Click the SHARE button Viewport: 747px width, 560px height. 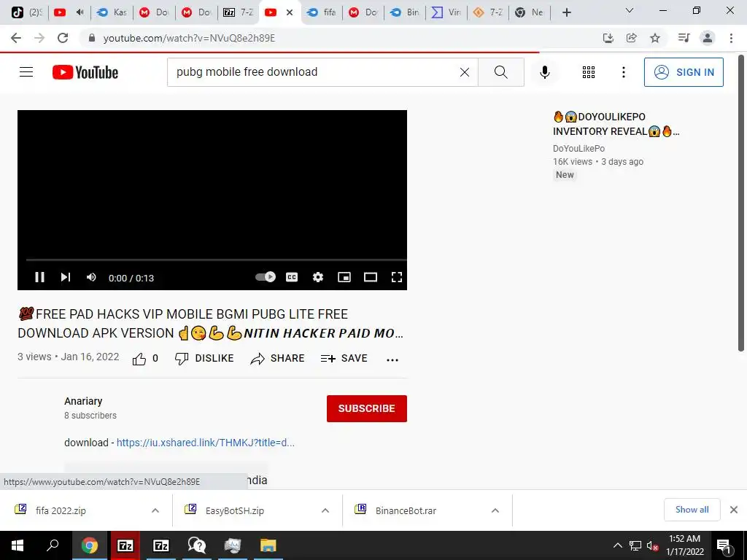click(277, 359)
